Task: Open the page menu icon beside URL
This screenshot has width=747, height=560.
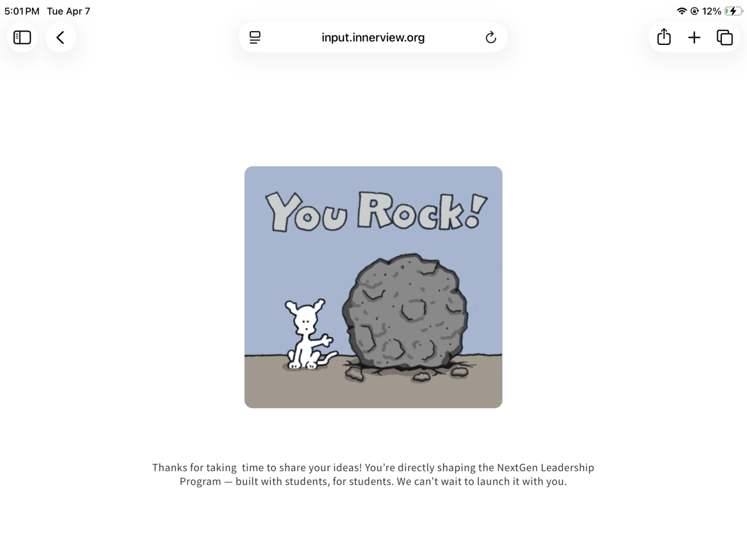Action: click(255, 37)
